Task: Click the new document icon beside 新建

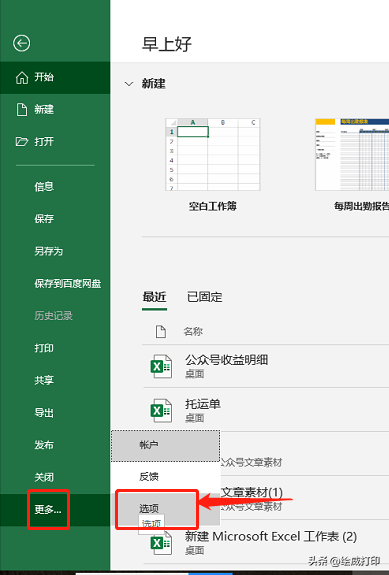Action: (x=22, y=109)
